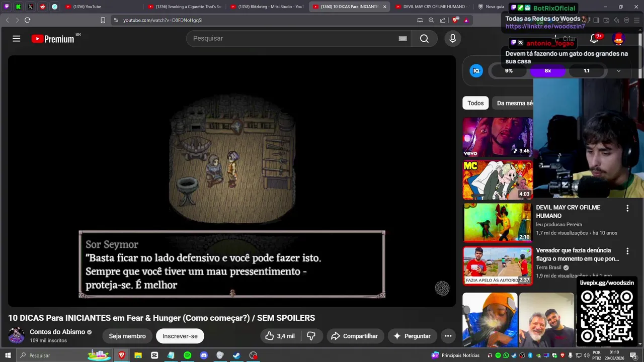Open the Windows notification center
Screen dimensions: 644x362
[633, 355]
